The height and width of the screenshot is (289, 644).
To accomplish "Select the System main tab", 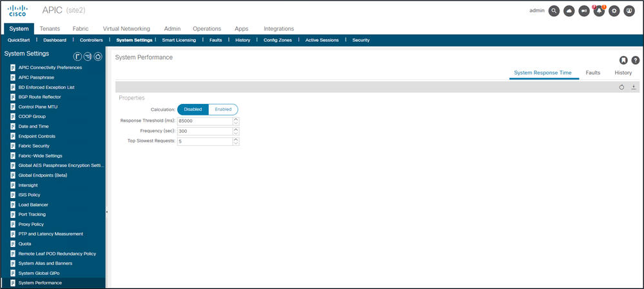I will click(19, 29).
